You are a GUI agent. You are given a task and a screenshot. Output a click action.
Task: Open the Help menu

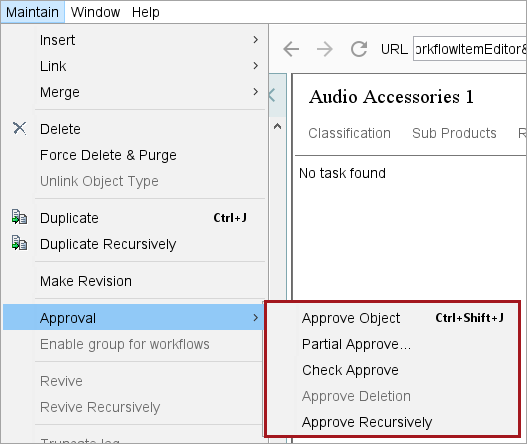(146, 12)
